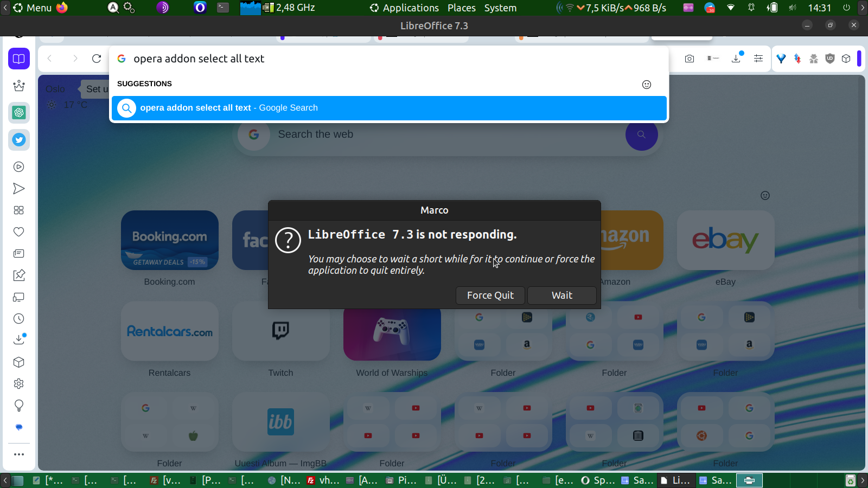Open the Twitter sidebar panel

[x=19, y=140]
